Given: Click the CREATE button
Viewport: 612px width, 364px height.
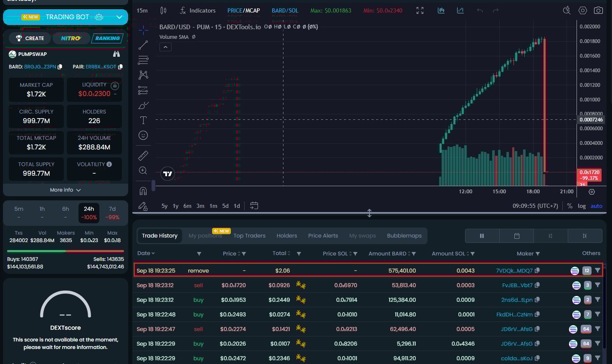Looking at the screenshot, I should 30,38.
